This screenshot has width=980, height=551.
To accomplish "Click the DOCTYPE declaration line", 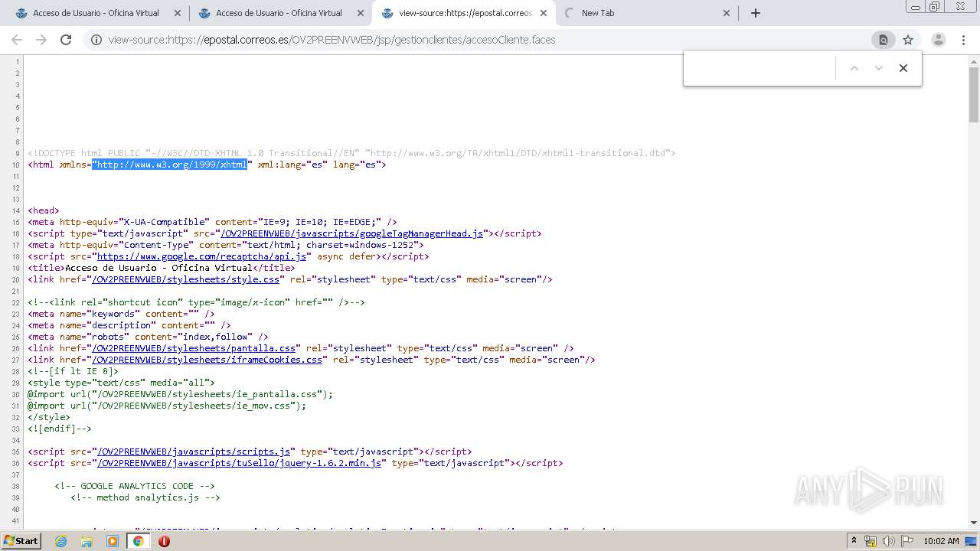I will pyautogui.click(x=352, y=153).
